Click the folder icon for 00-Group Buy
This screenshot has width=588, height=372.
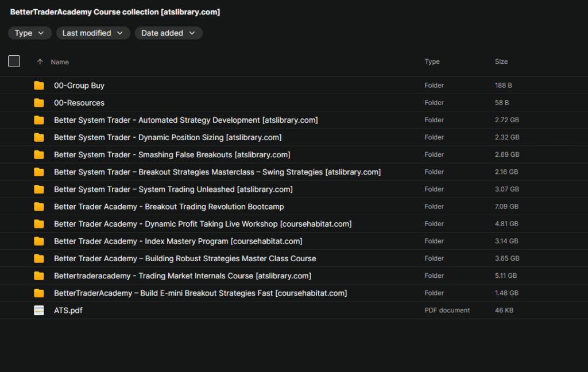coord(39,86)
